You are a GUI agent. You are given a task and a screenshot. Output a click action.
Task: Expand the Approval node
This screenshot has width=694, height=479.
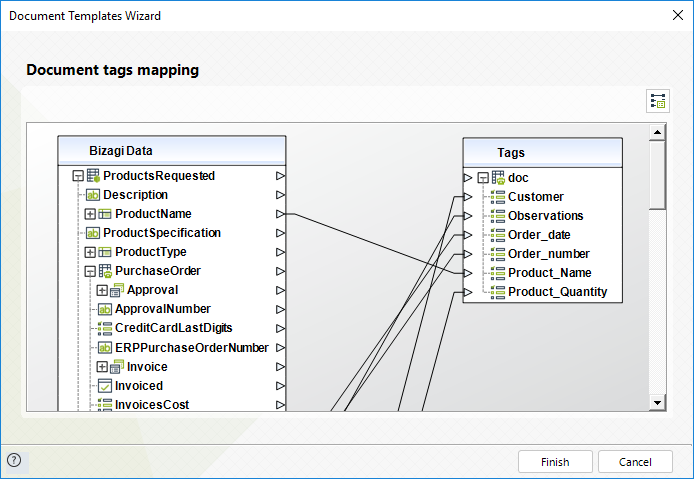point(102,290)
